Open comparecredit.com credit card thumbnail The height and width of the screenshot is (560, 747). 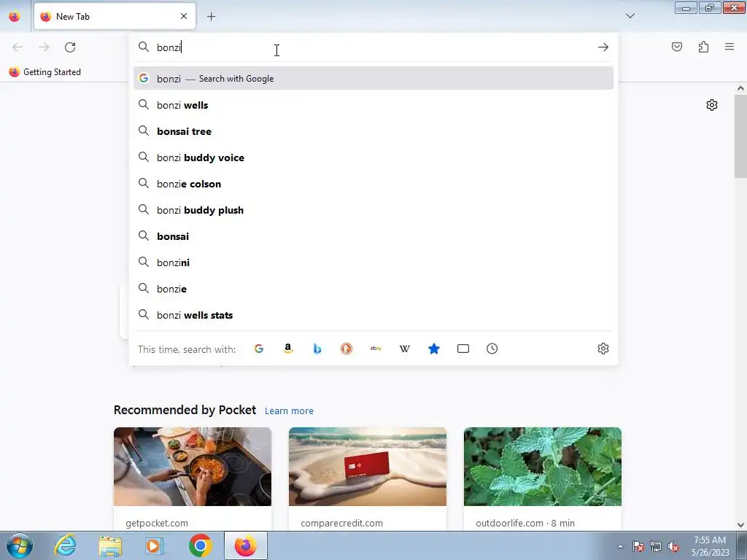(x=368, y=467)
